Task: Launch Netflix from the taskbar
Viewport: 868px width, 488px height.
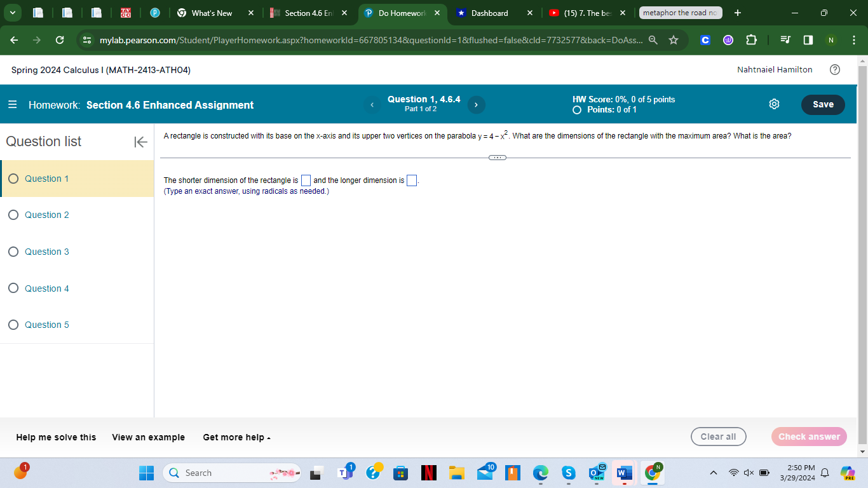Action: (x=430, y=473)
